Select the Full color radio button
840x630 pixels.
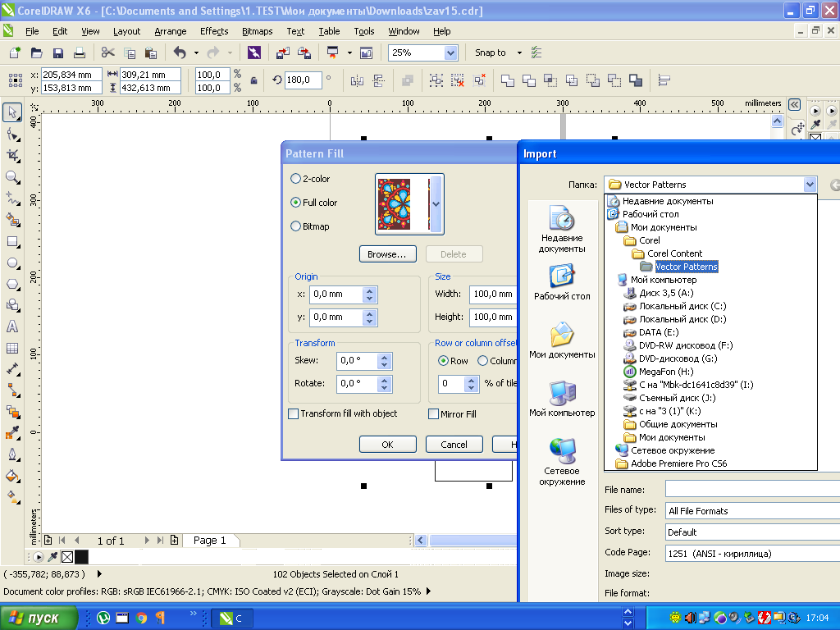(295, 203)
